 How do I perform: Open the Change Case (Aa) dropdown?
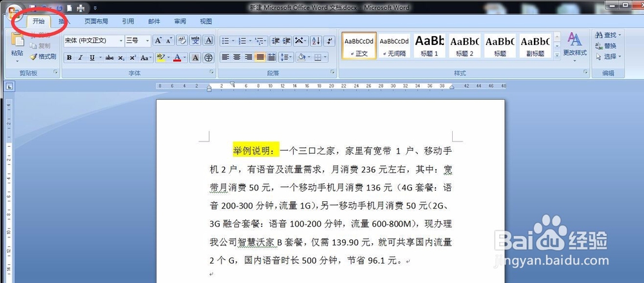pyautogui.click(x=146, y=58)
